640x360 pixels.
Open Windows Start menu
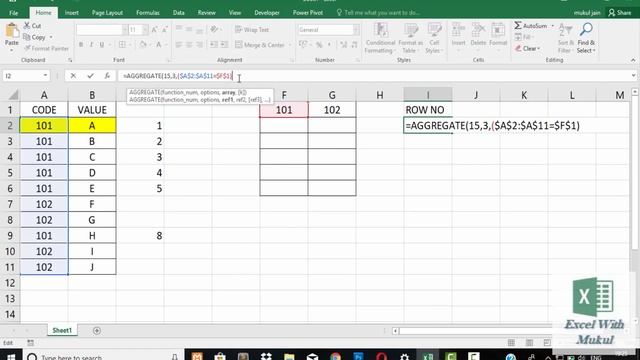click(11, 357)
